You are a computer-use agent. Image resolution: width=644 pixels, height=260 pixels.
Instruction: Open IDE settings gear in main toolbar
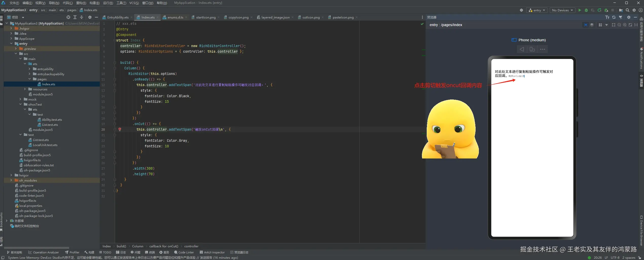634,10
